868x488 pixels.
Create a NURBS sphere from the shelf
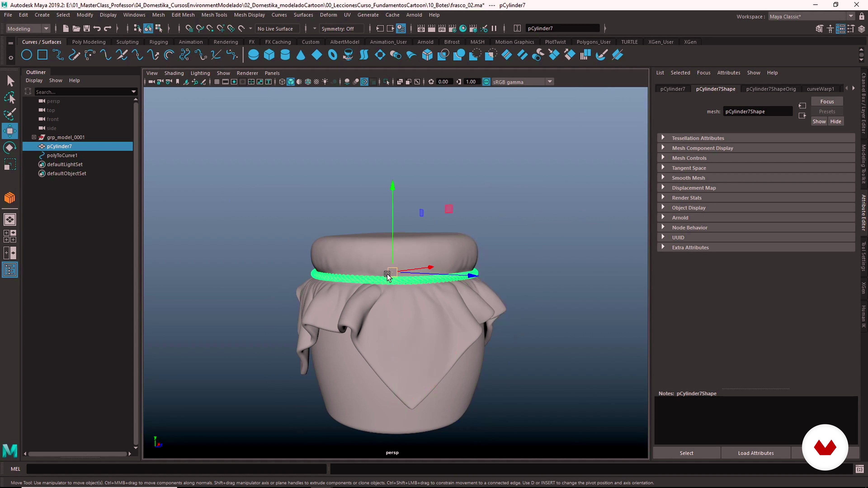pos(253,55)
